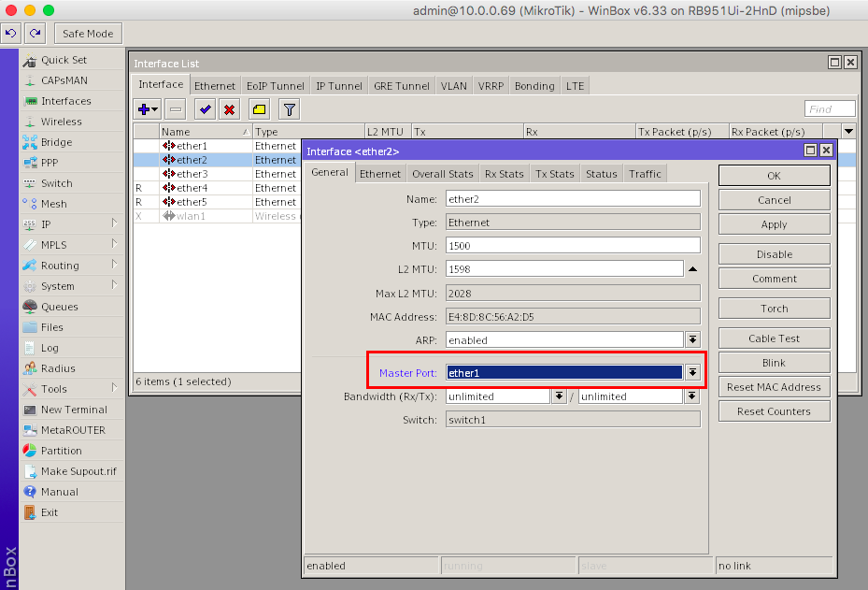This screenshot has height=590, width=868.
Task: Open the Status tab in the ether2 dialog
Action: (601, 174)
